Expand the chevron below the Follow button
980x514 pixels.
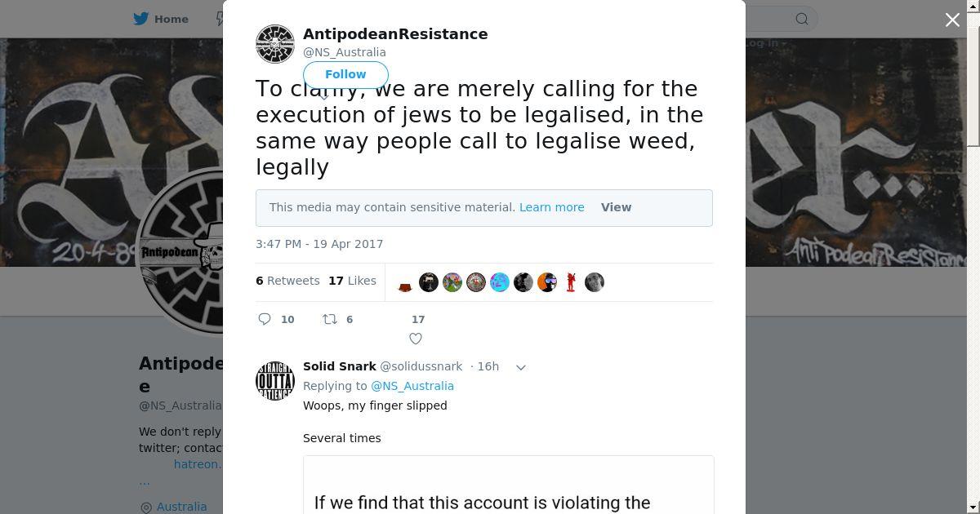pyautogui.click(x=324, y=96)
